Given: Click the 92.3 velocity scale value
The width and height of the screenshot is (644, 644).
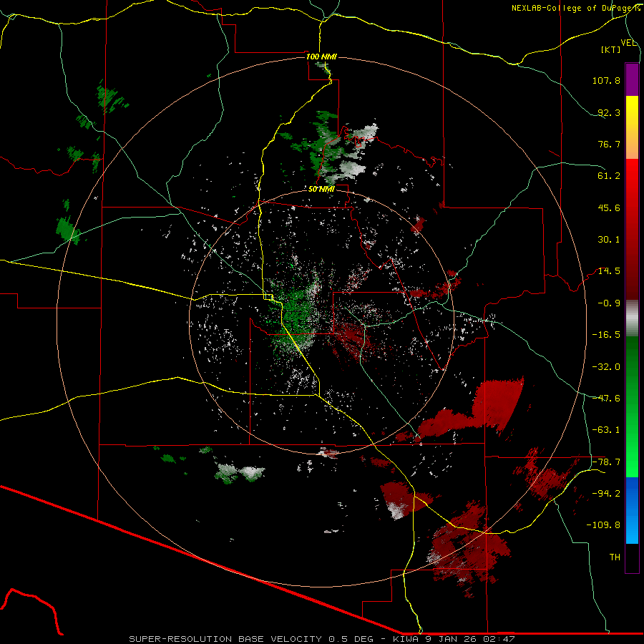Looking at the screenshot, I should pyautogui.click(x=609, y=112).
